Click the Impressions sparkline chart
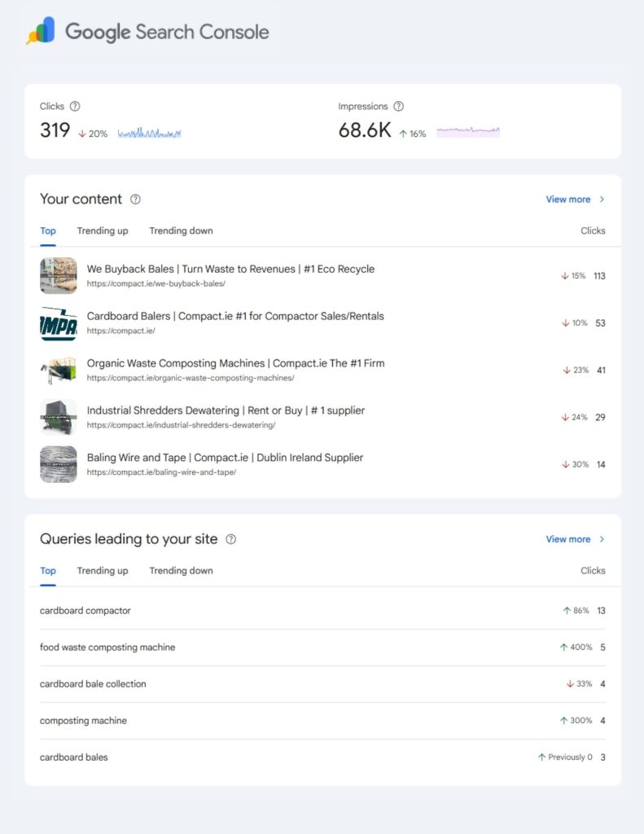 click(468, 131)
